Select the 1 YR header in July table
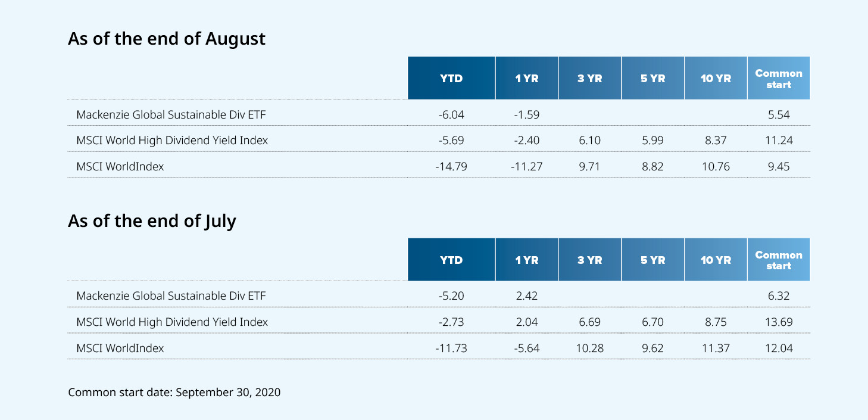Screen dimensions: 868x420 [527, 260]
